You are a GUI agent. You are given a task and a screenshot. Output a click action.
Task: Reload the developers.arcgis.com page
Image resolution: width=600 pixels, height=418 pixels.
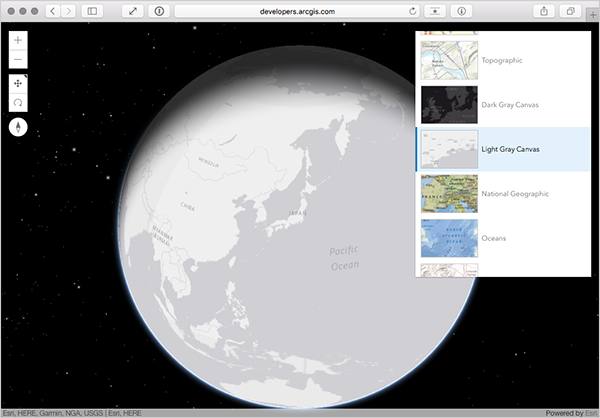coord(412,11)
